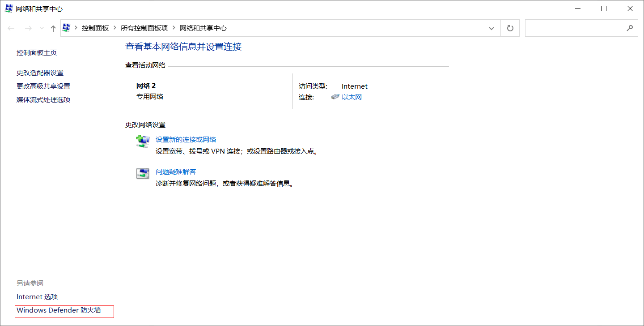The width and height of the screenshot is (644, 326).
Task: Click the 问题疑难解答 icon
Action: coord(142,174)
